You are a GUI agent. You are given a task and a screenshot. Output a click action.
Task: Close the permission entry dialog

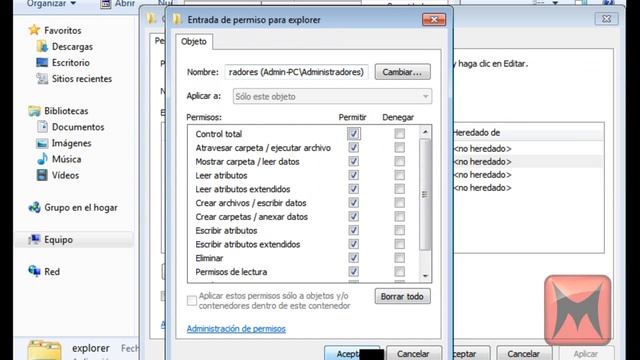click(x=434, y=20)
